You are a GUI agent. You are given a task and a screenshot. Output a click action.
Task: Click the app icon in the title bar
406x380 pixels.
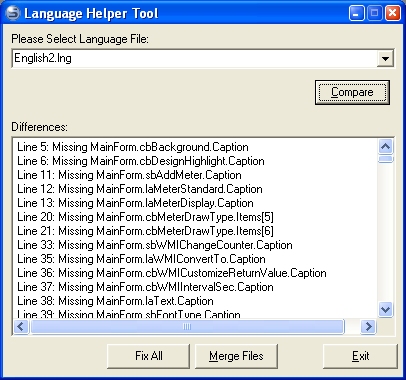pyautogui.click(x=13, y=14)
